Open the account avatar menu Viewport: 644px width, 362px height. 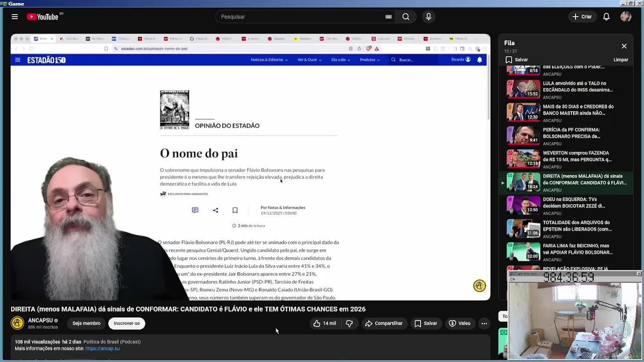point(626,17)
